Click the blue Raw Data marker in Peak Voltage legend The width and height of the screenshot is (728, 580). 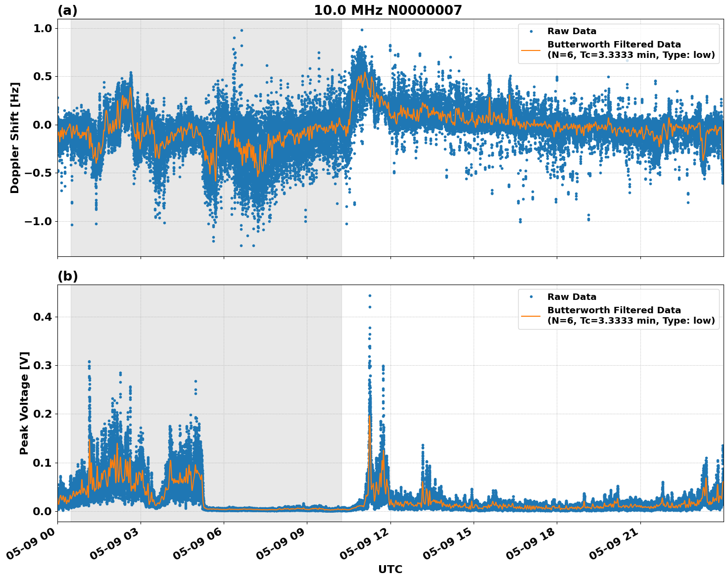pyautogui.click(x=531, y=297)
